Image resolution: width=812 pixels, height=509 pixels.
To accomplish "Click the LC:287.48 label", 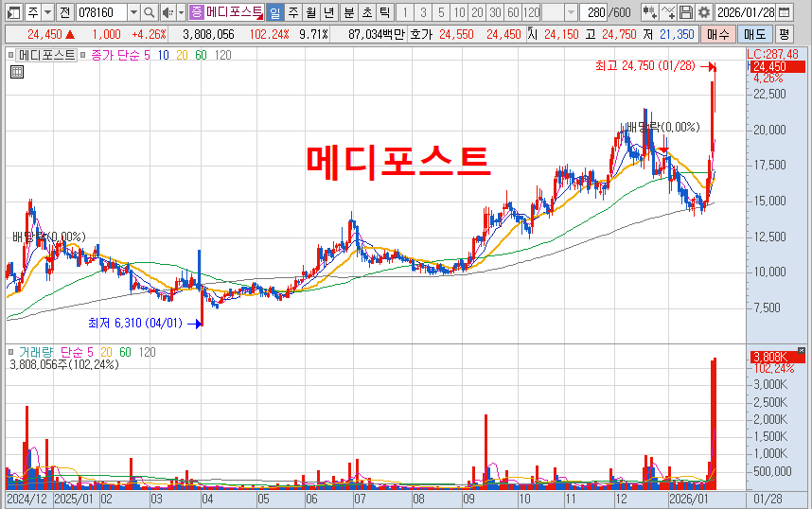I will pos(772,54).
